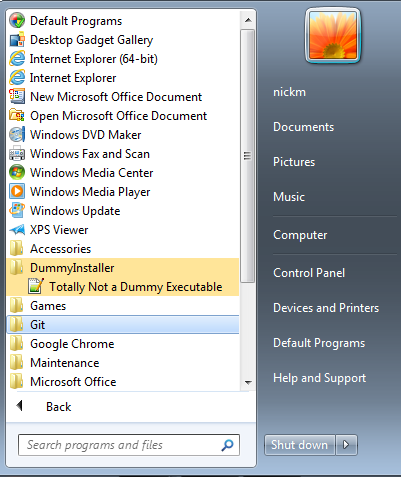Click the Windows Update icon

click(17, 211)
